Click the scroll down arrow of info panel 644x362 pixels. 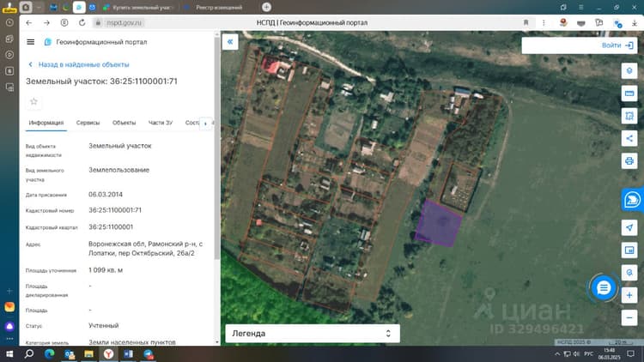pos(217,342)
